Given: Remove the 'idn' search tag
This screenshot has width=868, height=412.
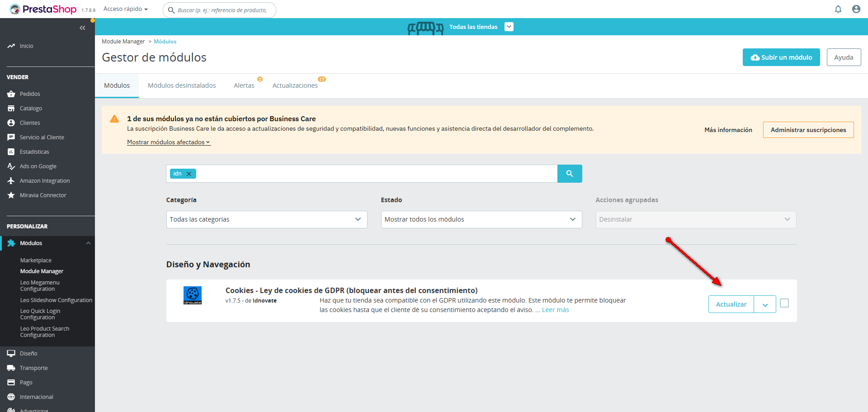Looking at the screenshot, I should coord(189,174).
